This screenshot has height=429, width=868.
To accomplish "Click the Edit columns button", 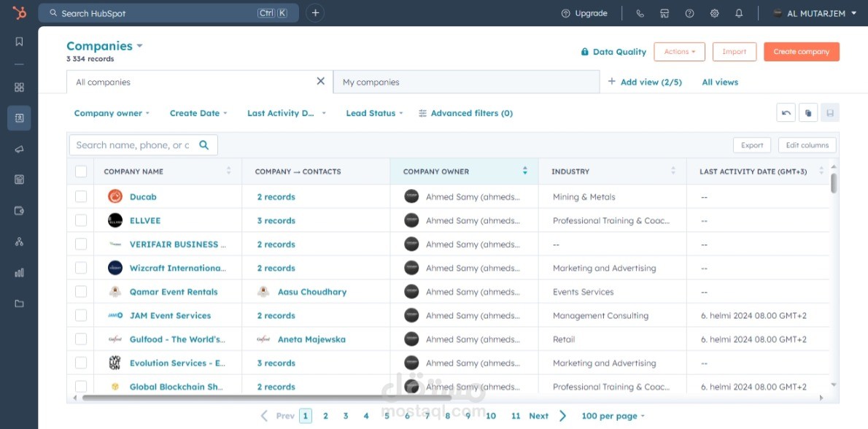I will coord(807,145).
